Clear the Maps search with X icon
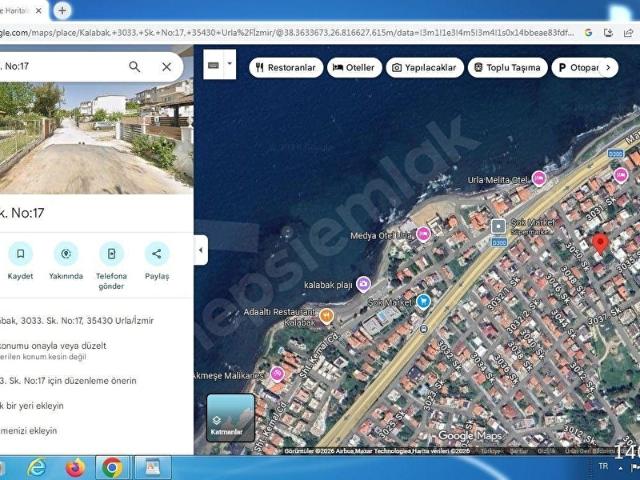640x480 pixels. point(167,67)
